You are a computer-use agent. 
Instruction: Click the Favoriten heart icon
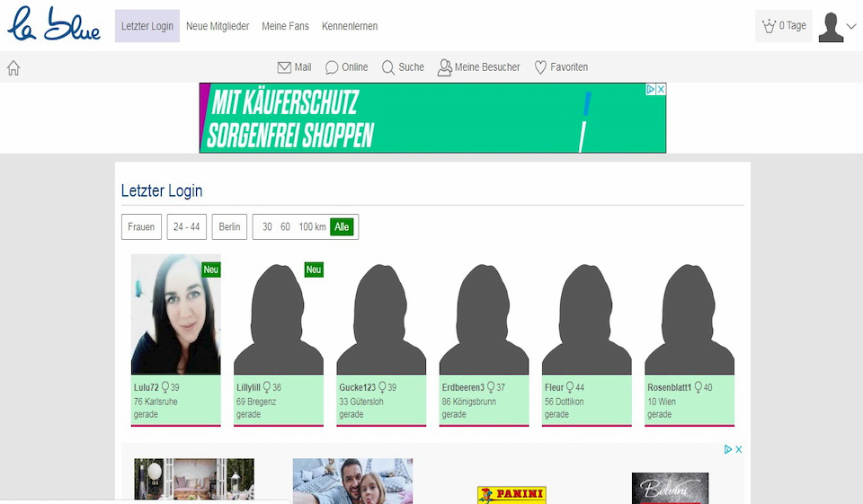pos(540,67)
